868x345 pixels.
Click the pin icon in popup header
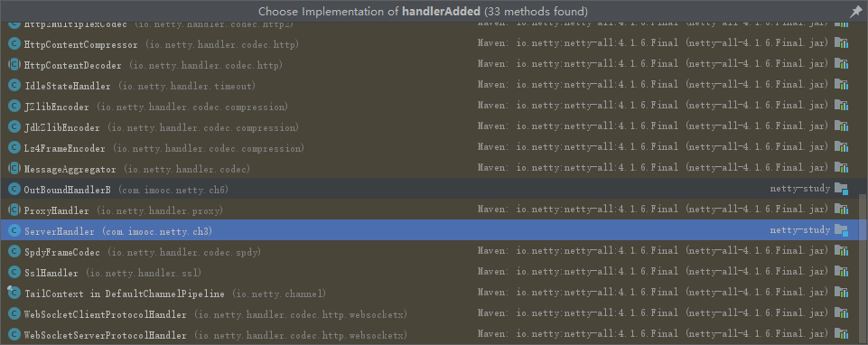coord(856,12)
